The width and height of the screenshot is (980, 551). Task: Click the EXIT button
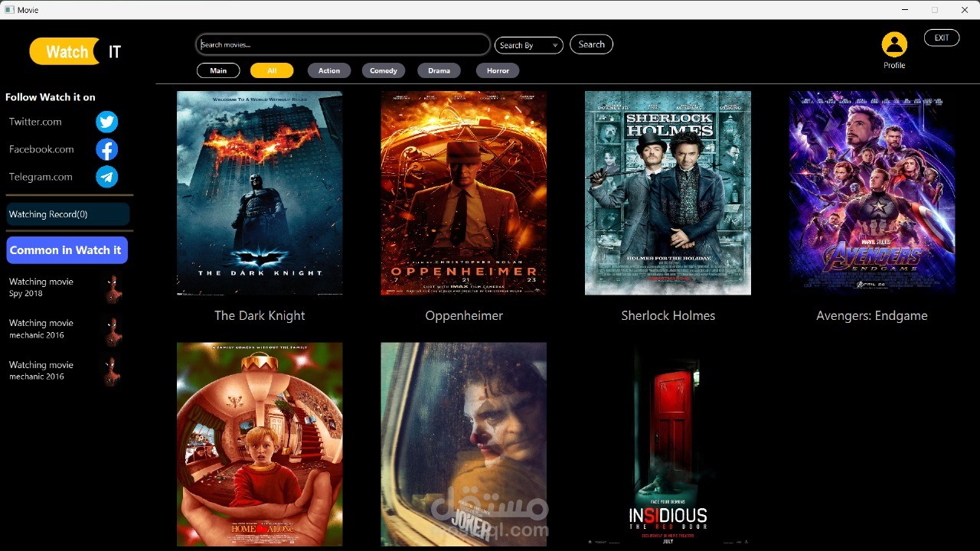point(942,37)
